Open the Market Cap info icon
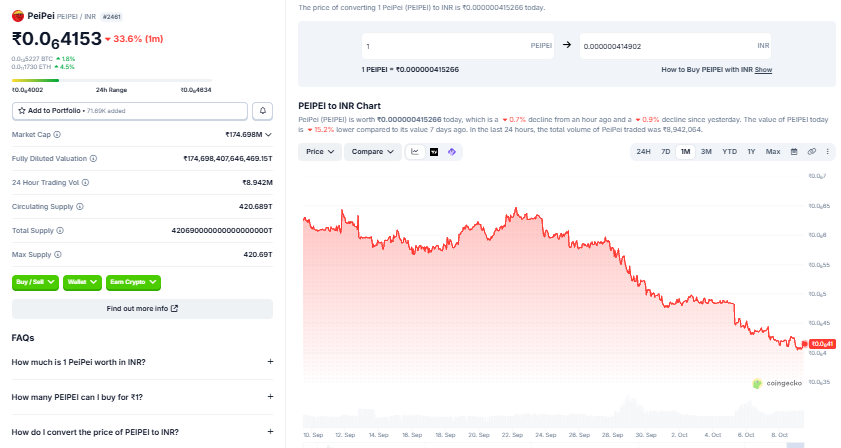The width and height of the screenshot is (841, 448). (57, 135)
